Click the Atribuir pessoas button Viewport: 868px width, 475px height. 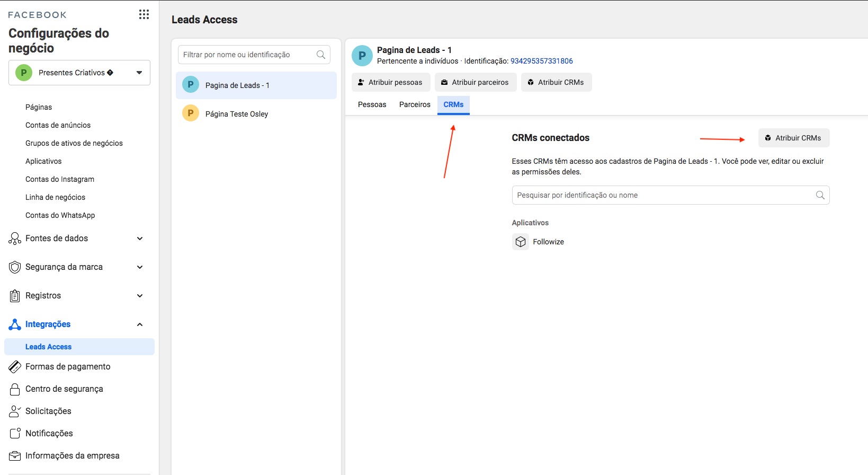[x=391, y=82]
